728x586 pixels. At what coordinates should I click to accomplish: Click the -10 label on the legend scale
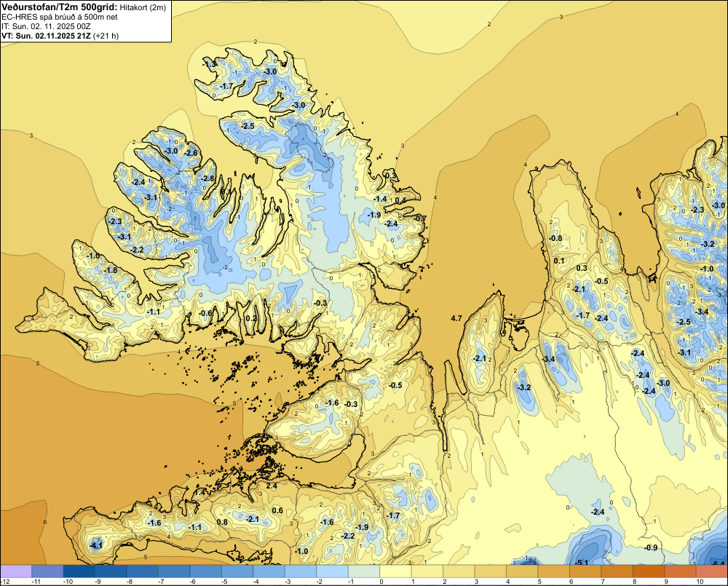tap(68, 582)
